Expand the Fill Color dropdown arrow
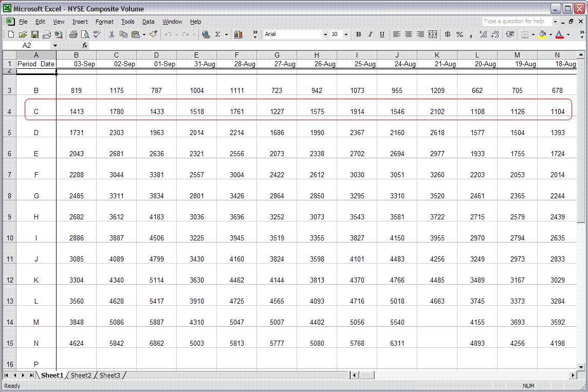The height and width of the screenshot is (392, 588). pos(550,34)
